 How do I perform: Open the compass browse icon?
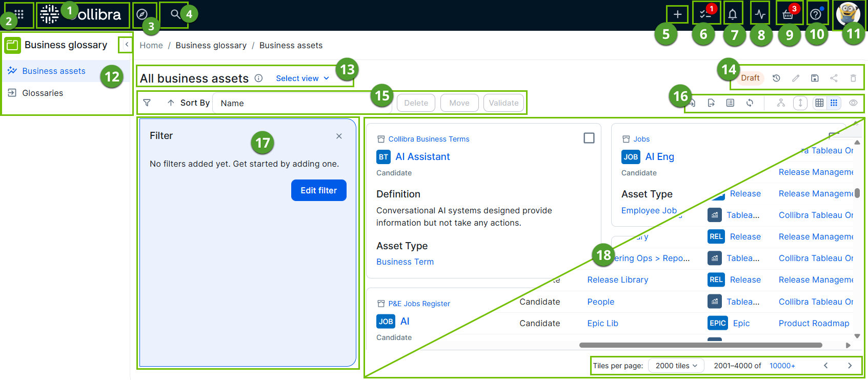(x=142, y=14)
